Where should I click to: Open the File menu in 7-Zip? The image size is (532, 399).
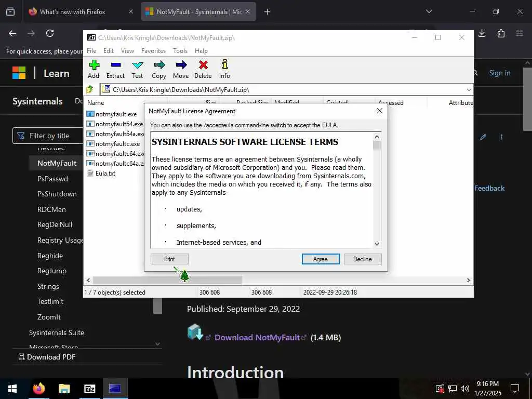point(91,50)
